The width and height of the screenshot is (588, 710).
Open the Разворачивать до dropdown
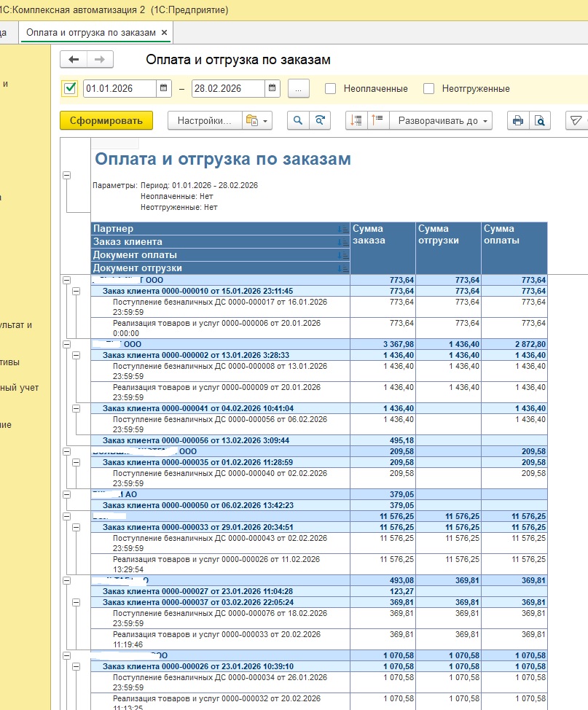click(442, 121)
